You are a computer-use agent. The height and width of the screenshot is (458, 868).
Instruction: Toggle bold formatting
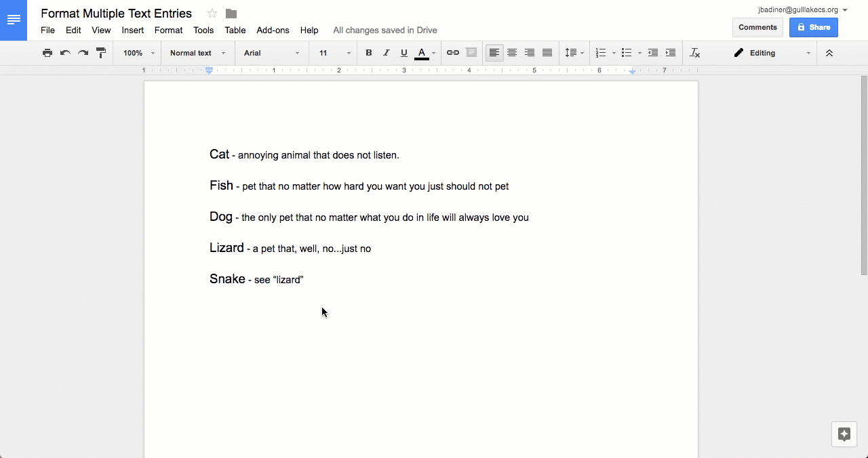click(369, 53)
